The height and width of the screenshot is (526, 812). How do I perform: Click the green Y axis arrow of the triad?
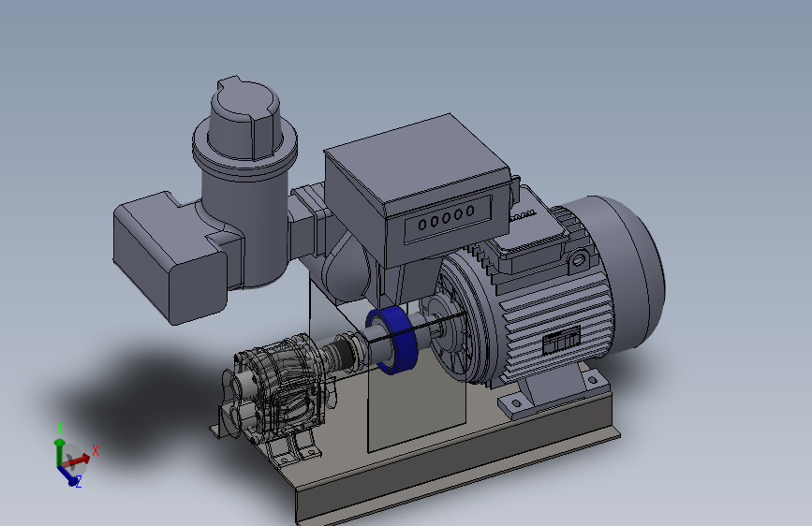coord(60,450)
